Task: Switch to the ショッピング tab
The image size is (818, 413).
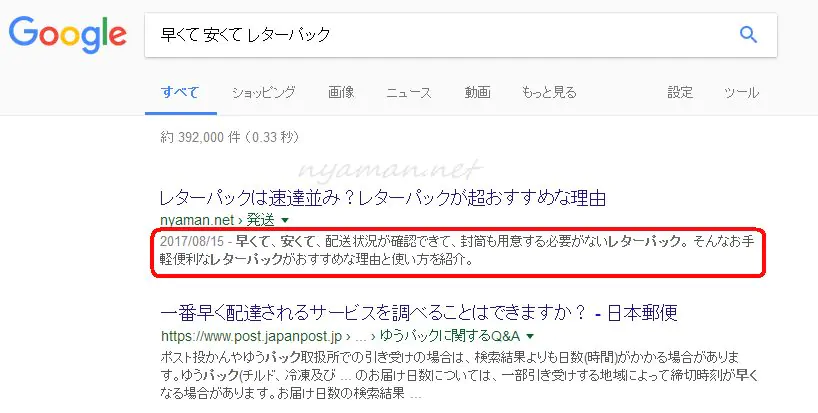Action: (263, 93)
